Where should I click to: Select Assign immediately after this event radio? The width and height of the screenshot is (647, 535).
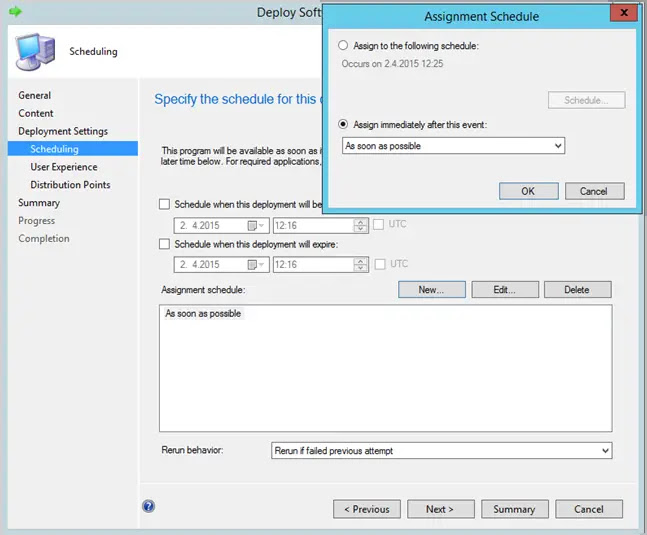coord(343,124)
